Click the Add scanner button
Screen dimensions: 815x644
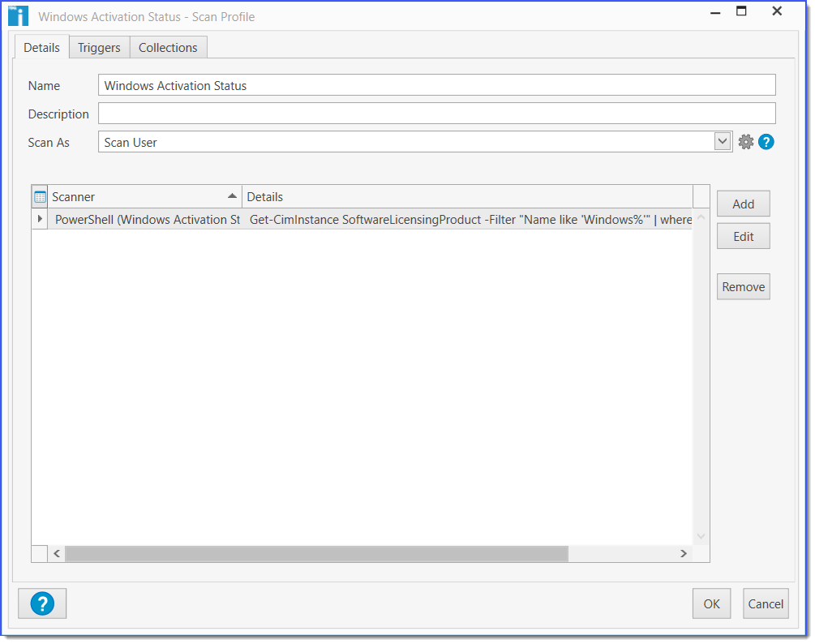coord(744,204)
